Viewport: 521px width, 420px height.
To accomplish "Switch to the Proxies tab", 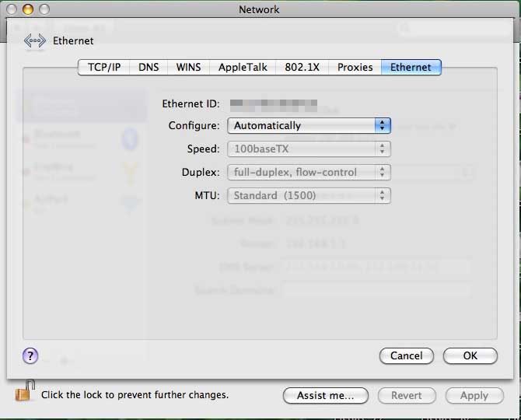I will tap(355, 68).
